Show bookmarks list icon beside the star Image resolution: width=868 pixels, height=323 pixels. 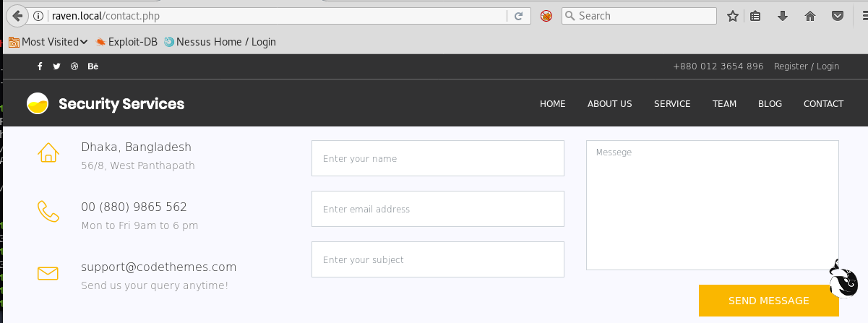coord(755,16)
